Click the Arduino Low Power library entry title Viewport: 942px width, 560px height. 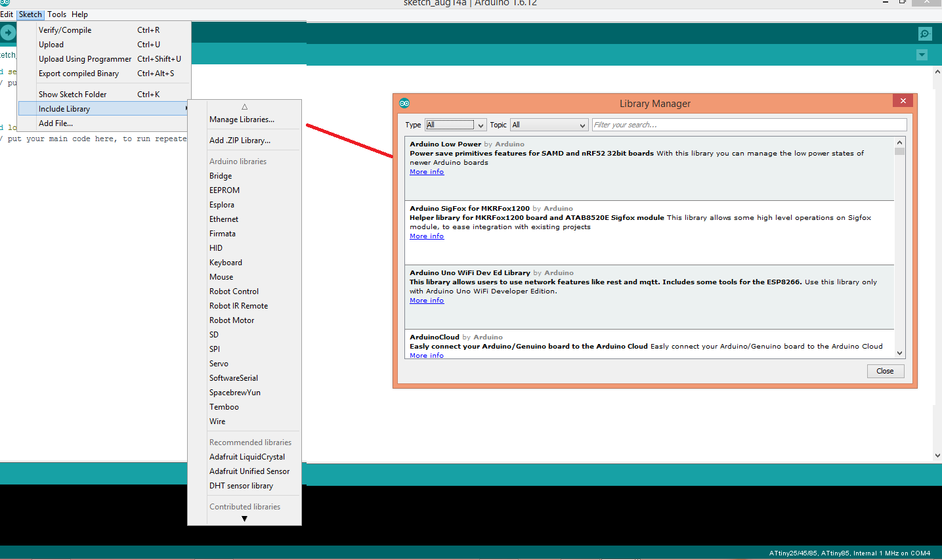pyautogui.click(x=445, y=144)
